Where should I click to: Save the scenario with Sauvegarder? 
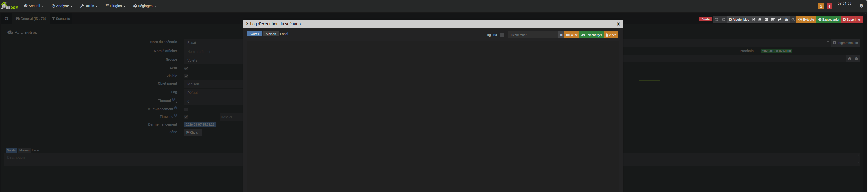coord(829,19)
